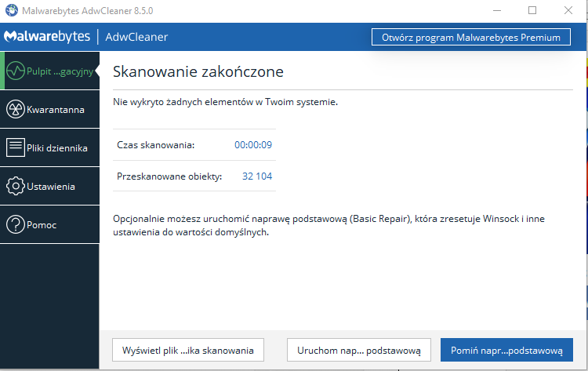Maximize the AdwCleaner window
Screen dimensions: 588x371
coord(532,10)
